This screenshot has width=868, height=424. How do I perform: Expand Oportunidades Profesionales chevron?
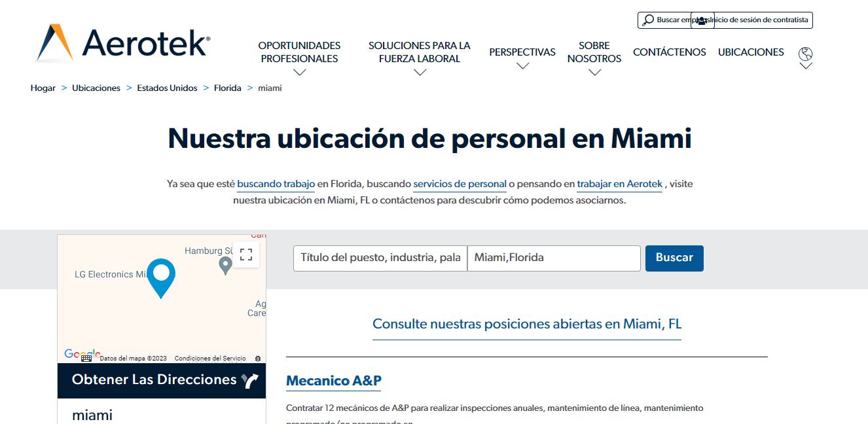(x=300, y=73)
